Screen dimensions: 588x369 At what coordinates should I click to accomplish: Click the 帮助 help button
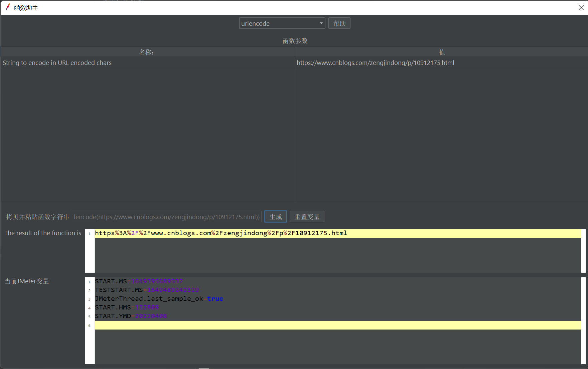339,23
